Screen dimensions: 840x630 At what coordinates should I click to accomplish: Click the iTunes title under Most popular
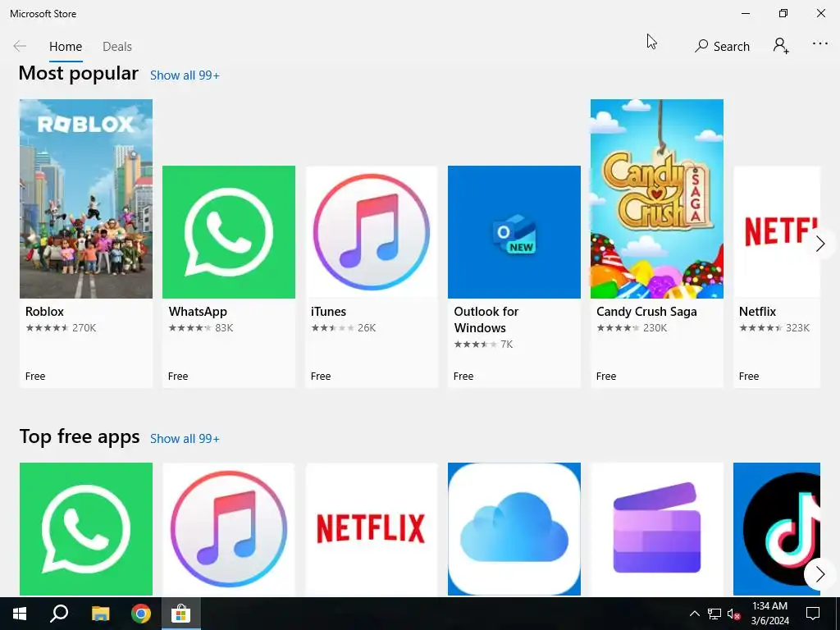pyautogui.click(x=328, y=312)
